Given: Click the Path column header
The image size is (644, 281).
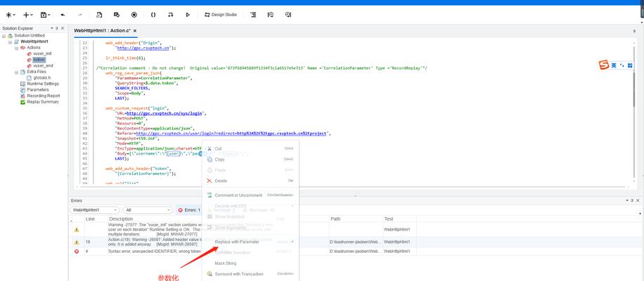Looking at the screenshot, I should click(x=335, y=219).
